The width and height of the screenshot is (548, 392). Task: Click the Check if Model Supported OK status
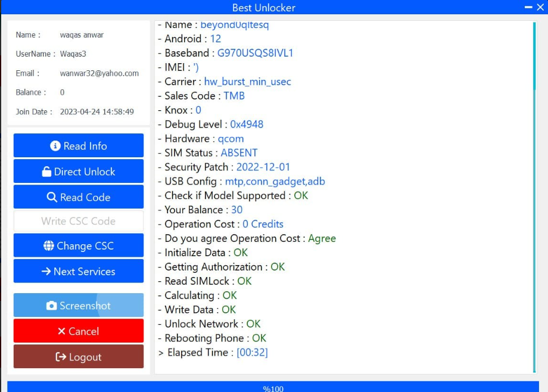(301, 195)
